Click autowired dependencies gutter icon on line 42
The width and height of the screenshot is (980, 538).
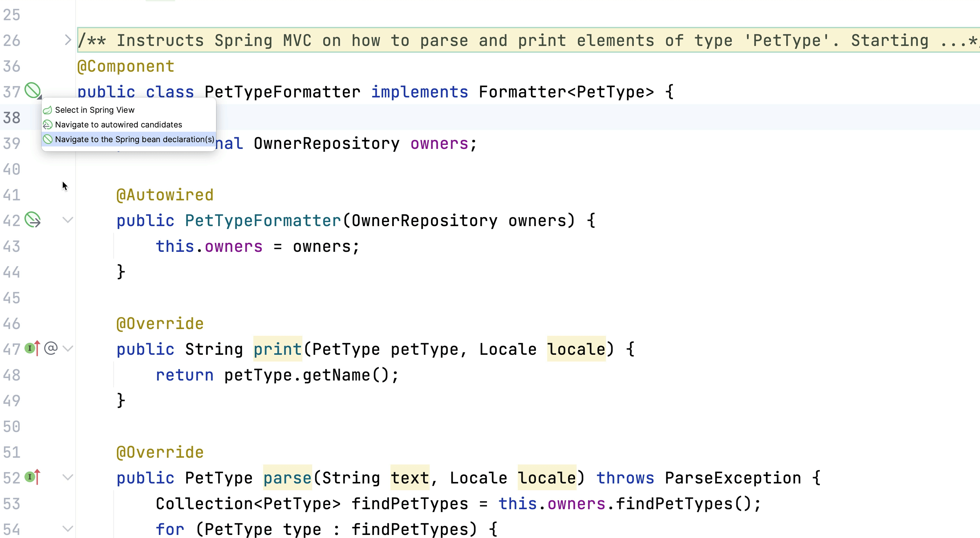click(33, 220)
